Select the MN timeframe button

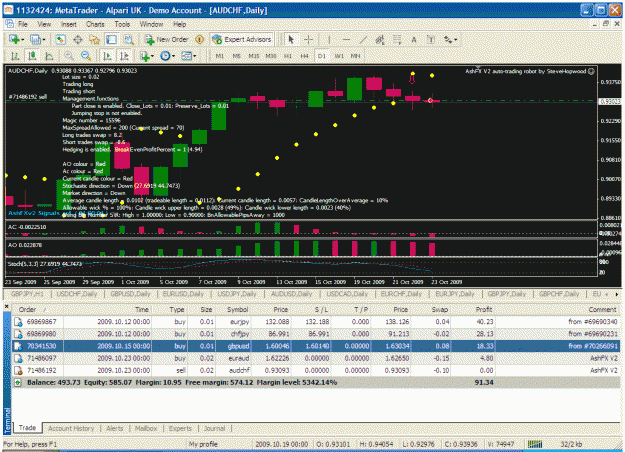(356, 56)
